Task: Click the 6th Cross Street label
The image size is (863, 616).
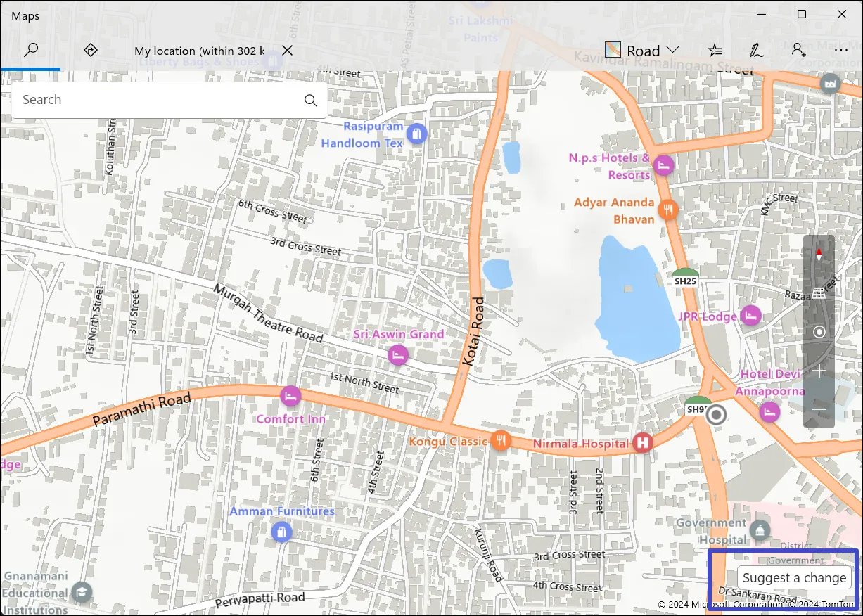Action: 273,211
